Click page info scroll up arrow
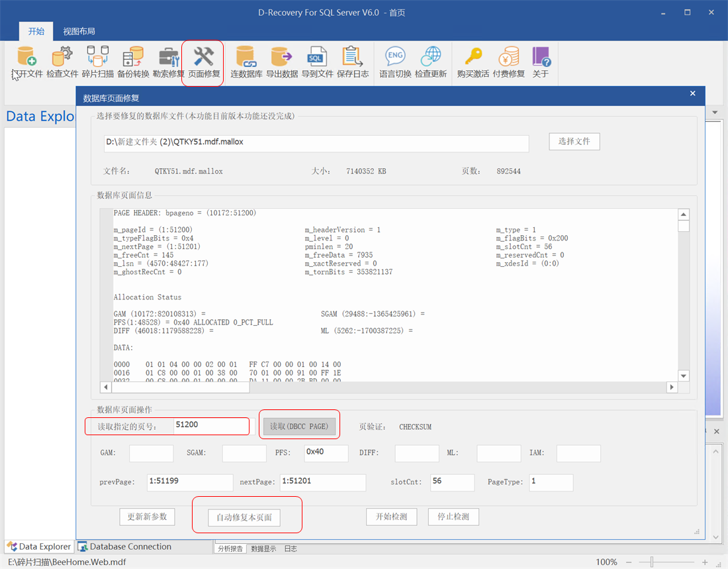This screenshot has width=728, height=569. 684,215
